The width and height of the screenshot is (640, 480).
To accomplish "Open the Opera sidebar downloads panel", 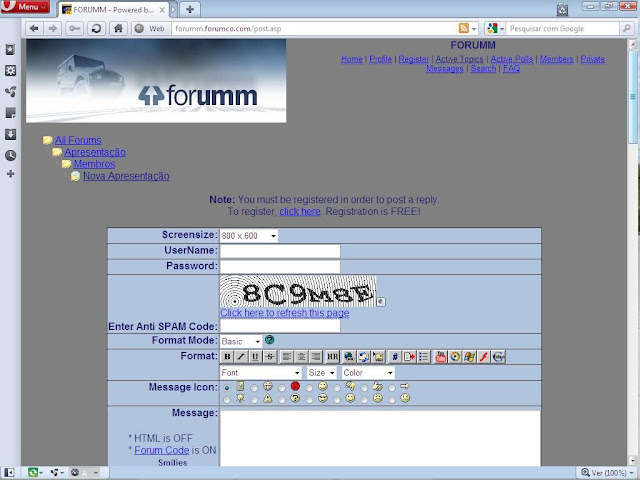I will point(11,134).
